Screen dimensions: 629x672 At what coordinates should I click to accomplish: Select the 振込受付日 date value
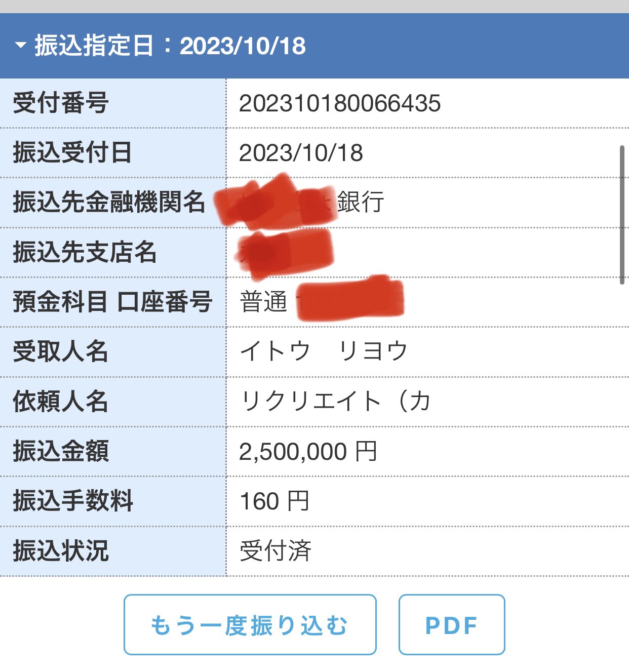pos(301,153)
